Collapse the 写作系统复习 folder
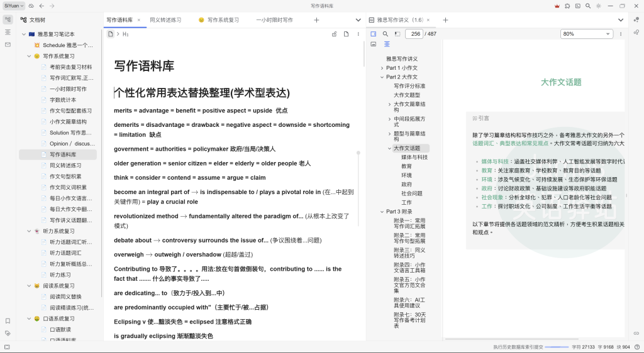Image resolution: width=644 pixels, height=353 pixels. 29,56
